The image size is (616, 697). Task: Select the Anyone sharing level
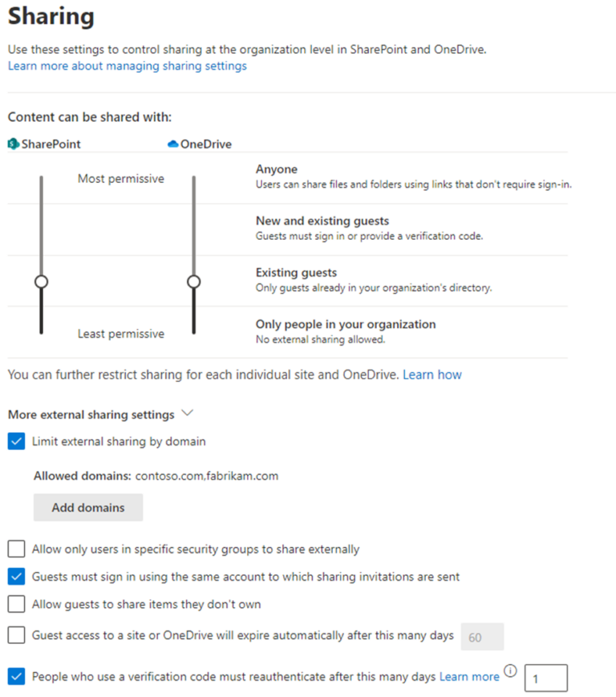click(277, 169)
